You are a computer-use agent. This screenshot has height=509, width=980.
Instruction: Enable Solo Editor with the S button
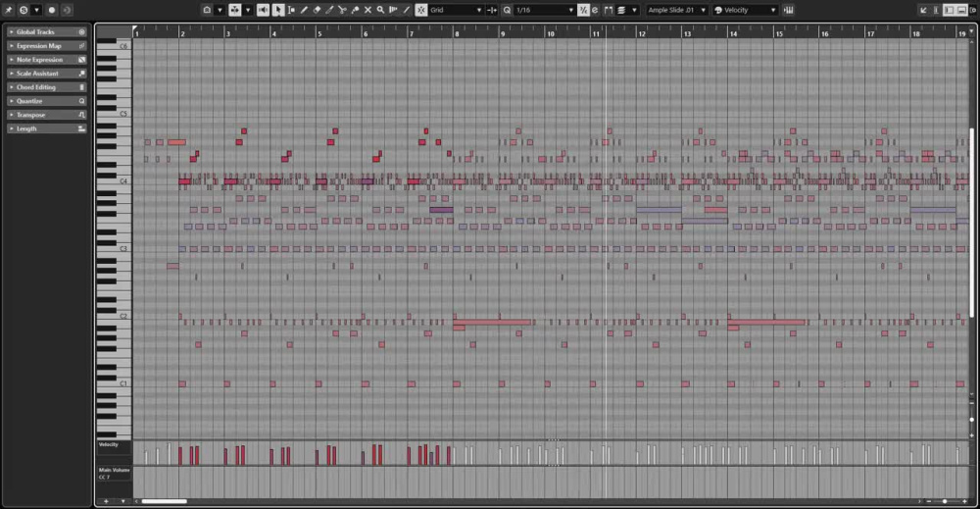point(24,10)
